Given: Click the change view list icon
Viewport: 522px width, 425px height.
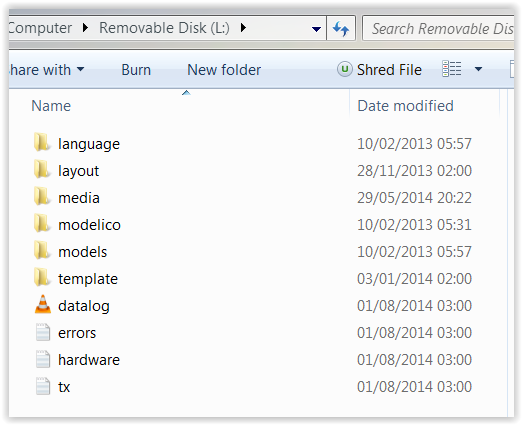Looking at the screenshot, I should coord(452,69).
